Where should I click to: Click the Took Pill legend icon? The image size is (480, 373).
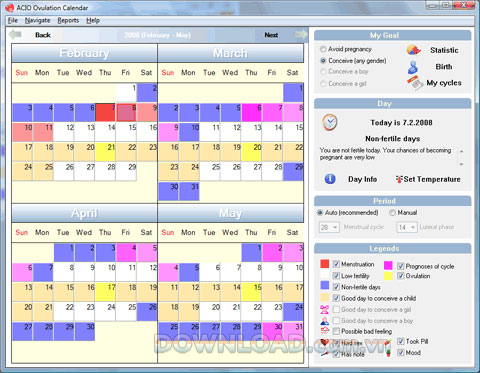(388, 342)
